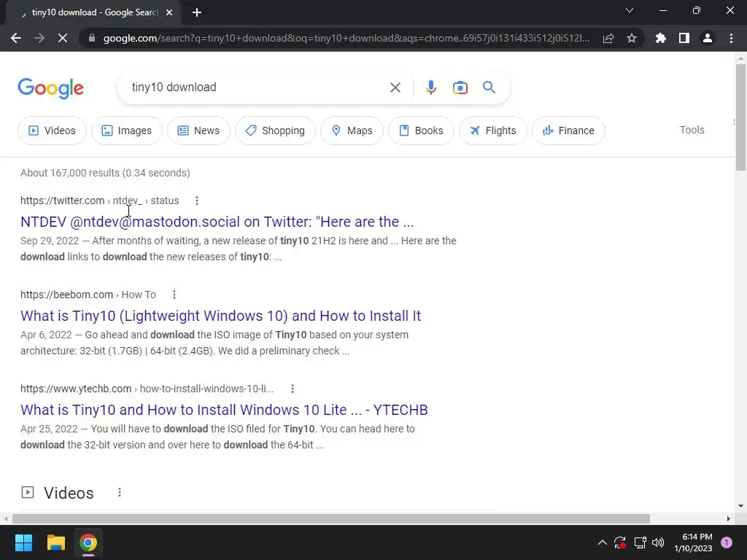Open the Books filter
The image size is (747, 560).
(x=421, y=131)
